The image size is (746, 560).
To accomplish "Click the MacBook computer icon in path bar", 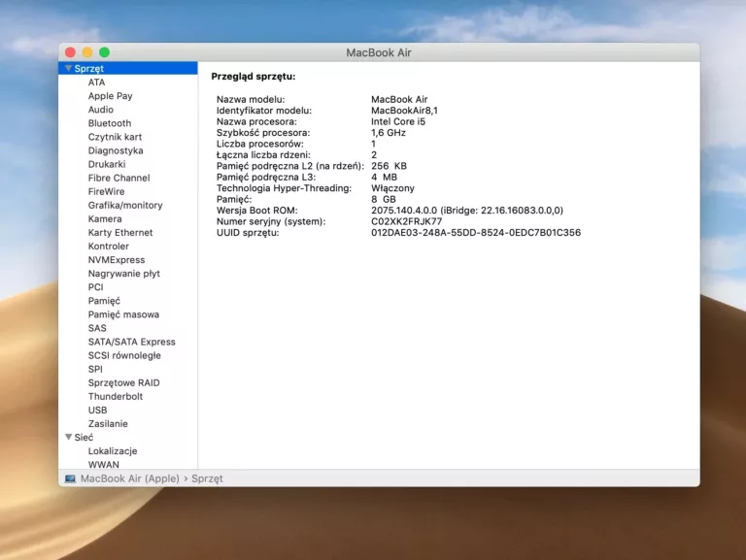I will coord(70,478).
